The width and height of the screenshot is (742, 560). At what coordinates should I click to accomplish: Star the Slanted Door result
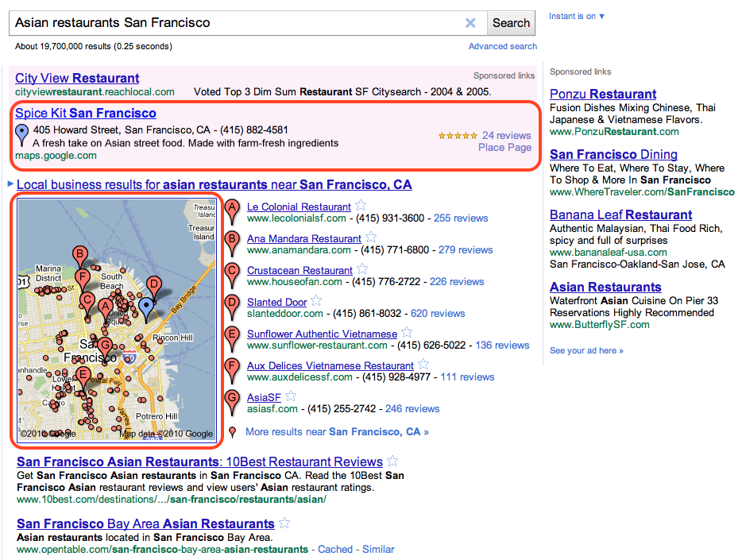(x=316, y=300)
